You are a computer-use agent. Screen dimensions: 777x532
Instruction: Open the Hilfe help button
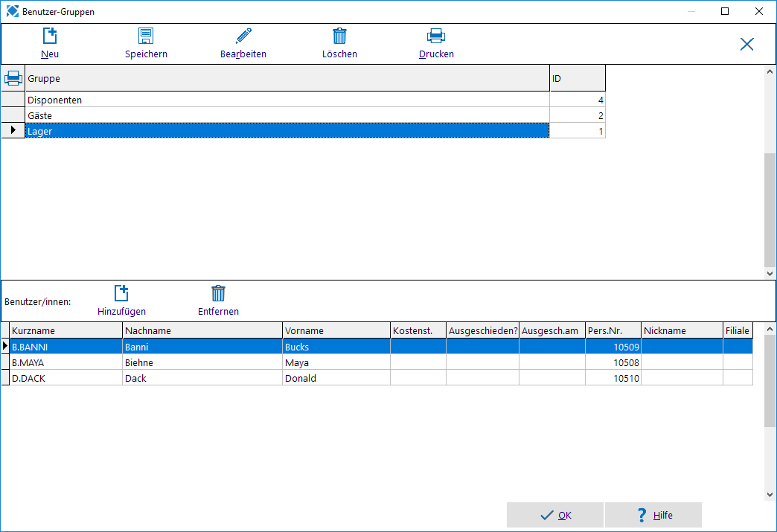[653, 515]
